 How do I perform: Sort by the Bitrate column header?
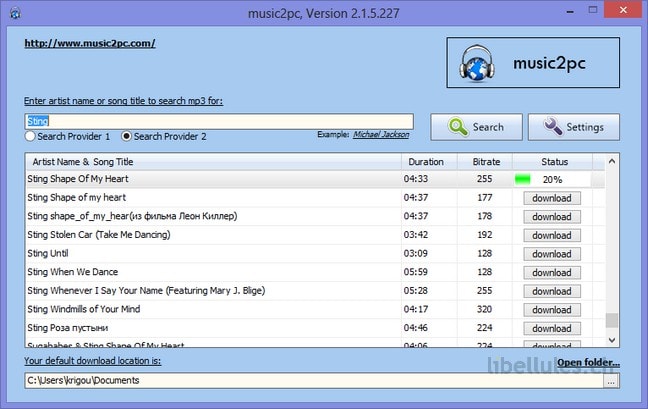pyautogui.click(x=485, y=162)
